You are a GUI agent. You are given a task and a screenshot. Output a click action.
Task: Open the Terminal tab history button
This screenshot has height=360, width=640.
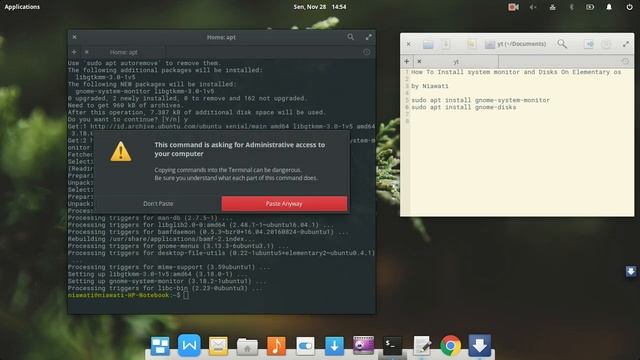[367, 52]
